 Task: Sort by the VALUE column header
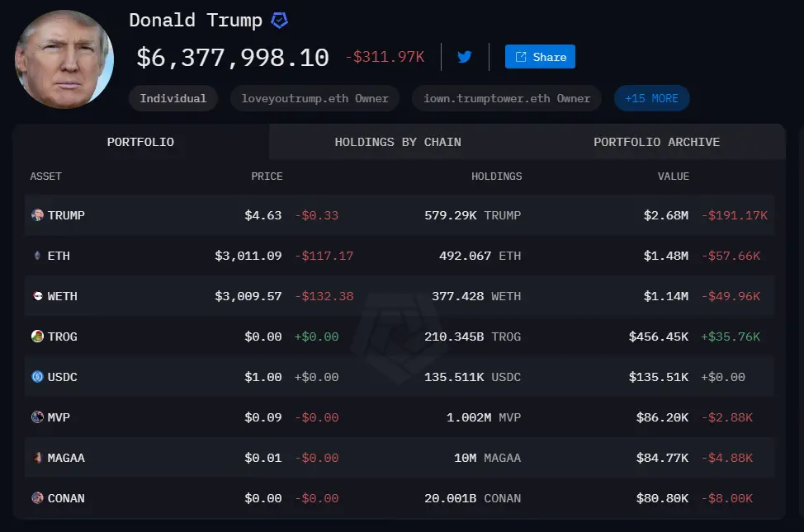point(673,177)
